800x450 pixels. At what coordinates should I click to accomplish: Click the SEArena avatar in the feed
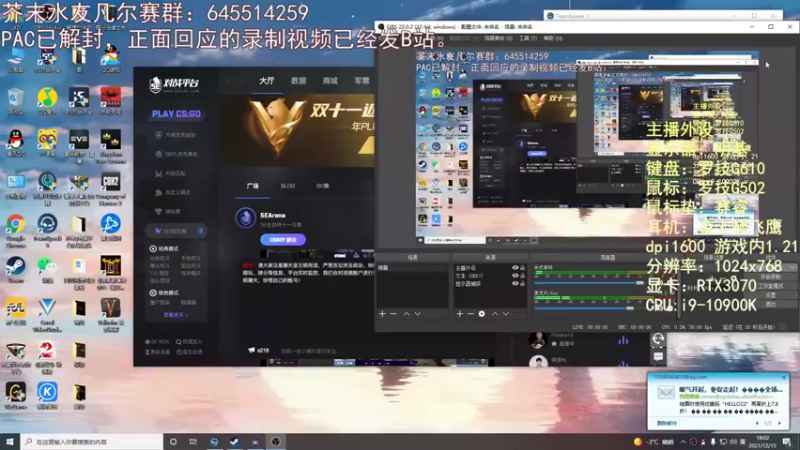(x=245, y=218)
